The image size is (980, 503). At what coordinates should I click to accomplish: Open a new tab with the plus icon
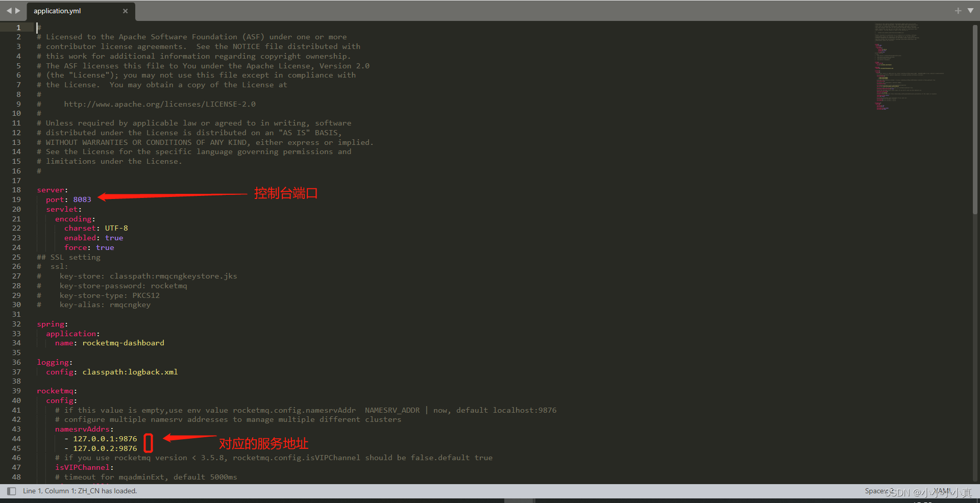(958, 11)
